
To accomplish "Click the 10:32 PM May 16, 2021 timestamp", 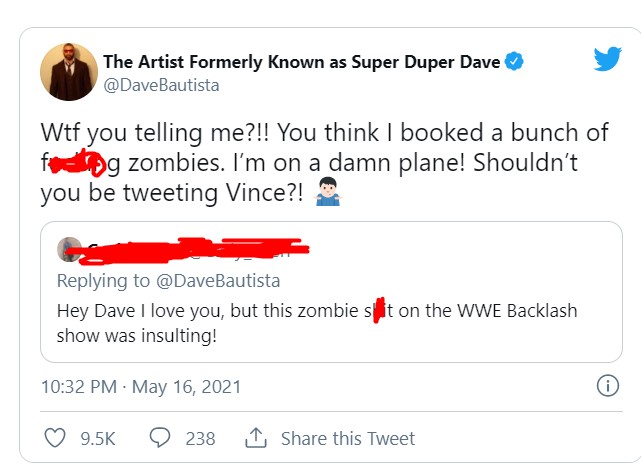I will (x=141, y=386).
